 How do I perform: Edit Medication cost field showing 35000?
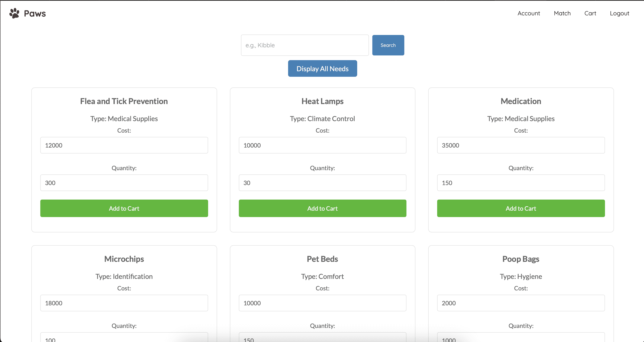click(521, 145)
